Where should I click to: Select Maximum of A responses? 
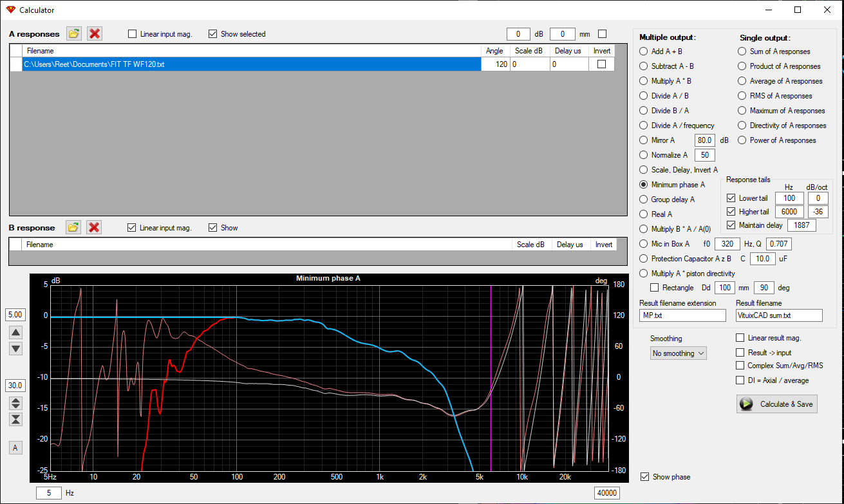(x=742, y=111)
